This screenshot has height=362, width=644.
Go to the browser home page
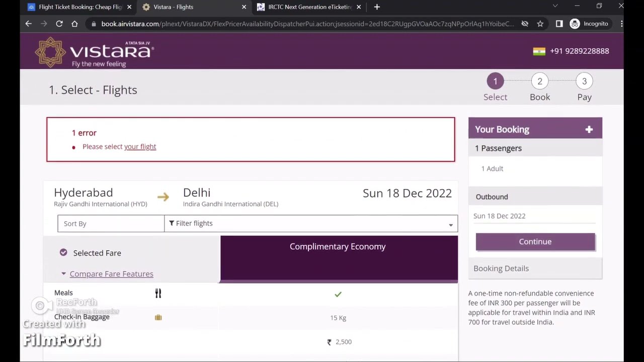pyautogui.click(x=74, y=24)
